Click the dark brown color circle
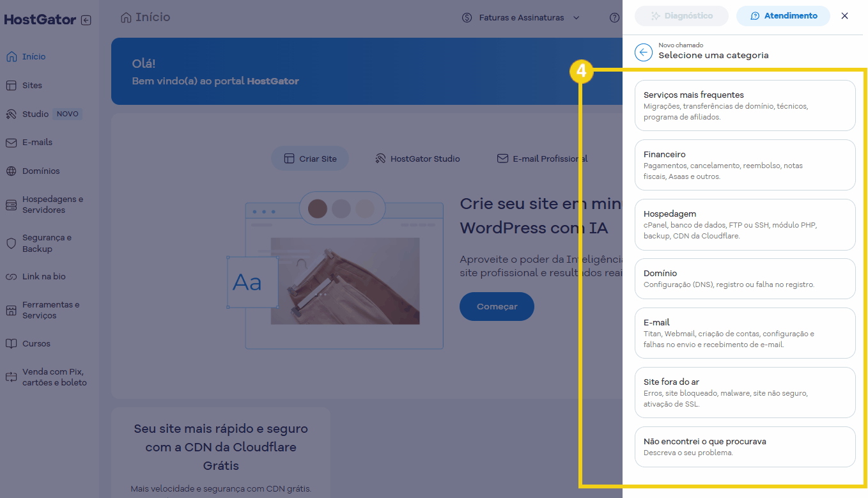Image resolution: width=868 pixels, height=498 pixels. click(x=318, y=208)
